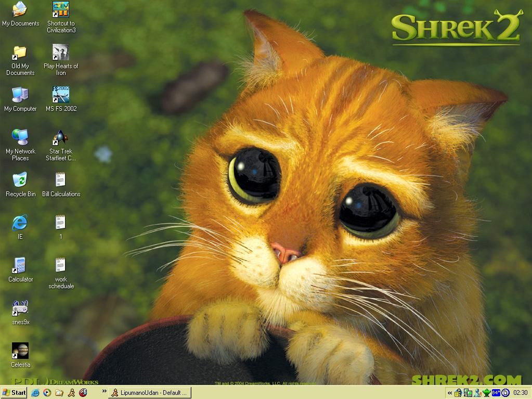Launch Internet Explorer from Quick Launch
The height and width of the screenshot is (399, 532).
click(x=35, y=393)
